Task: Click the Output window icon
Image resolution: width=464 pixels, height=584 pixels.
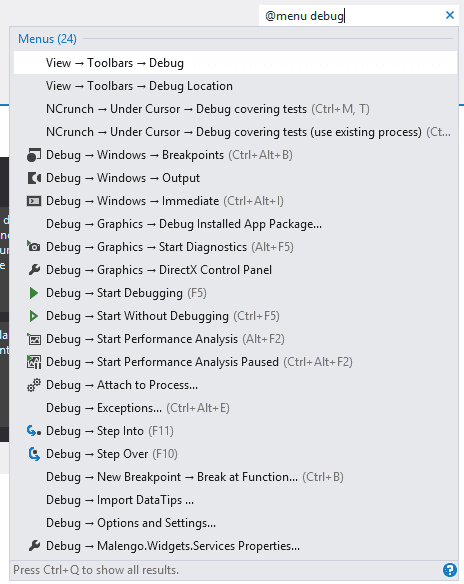Action: pos(34,178)
